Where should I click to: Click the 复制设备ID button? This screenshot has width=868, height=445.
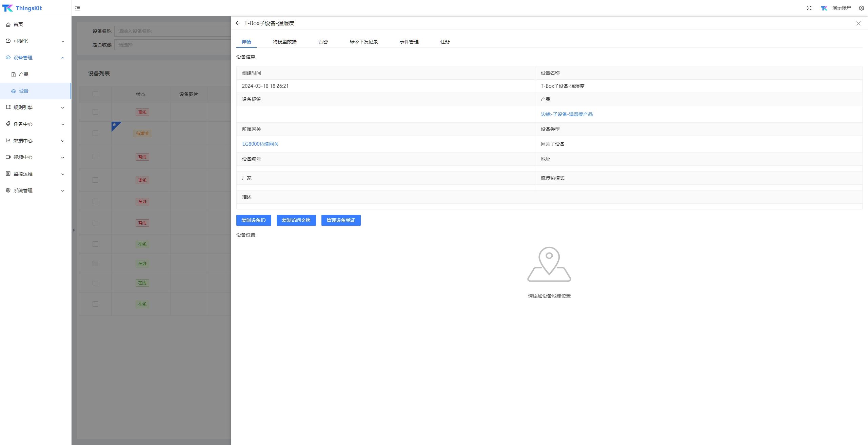pyautogui.click(x=254, y=220)
